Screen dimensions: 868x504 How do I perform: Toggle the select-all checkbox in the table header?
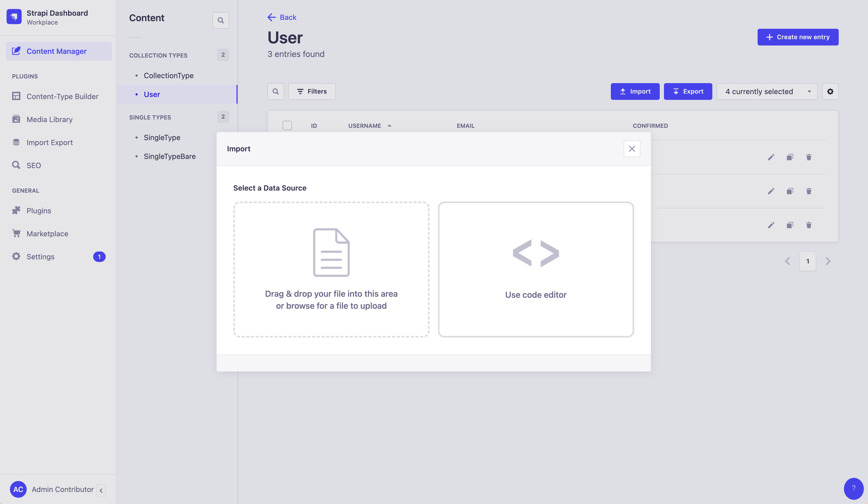(x=287, y=125)
